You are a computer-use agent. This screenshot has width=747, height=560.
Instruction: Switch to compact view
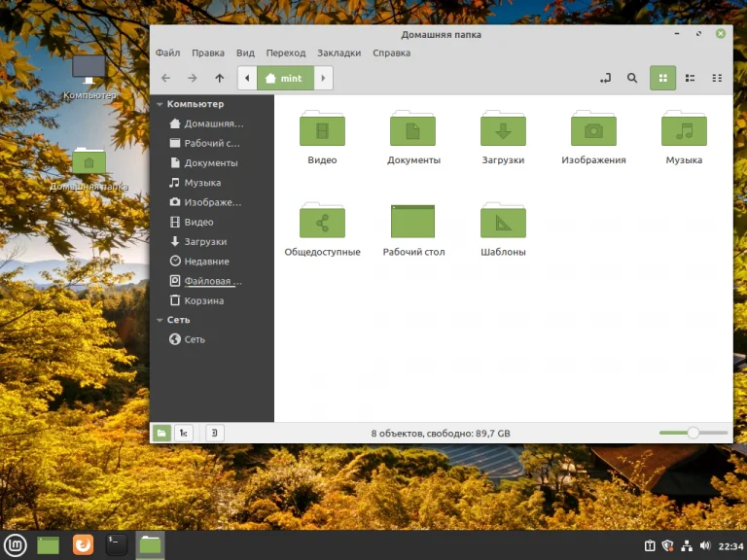click(717, 79)
